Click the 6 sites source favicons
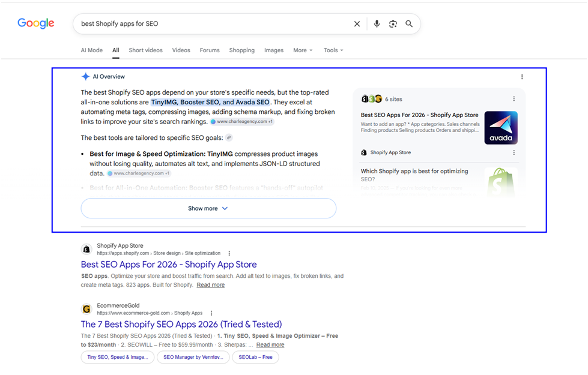Screen dimensions: 588x375 pos(372,99)
